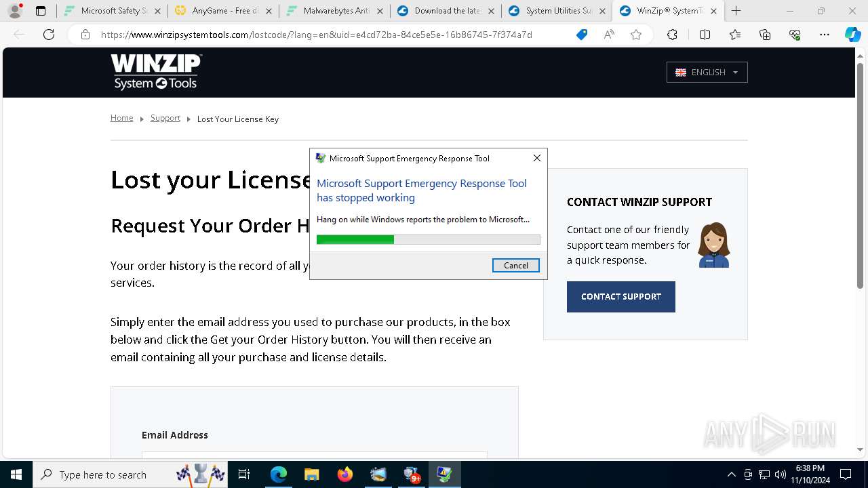
Task: Open File Explorer from taskbar
Action: point(311,474)
